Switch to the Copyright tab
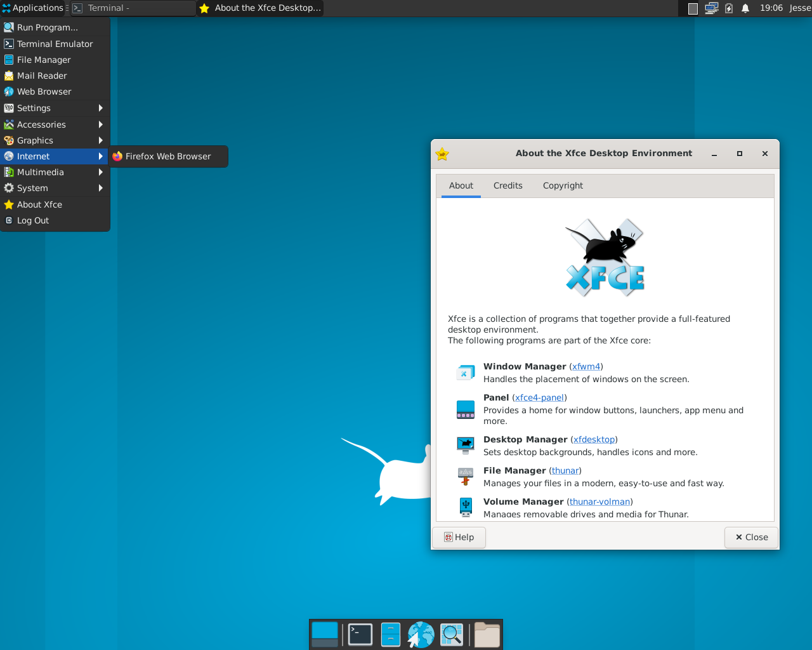 (x=563, y=185)
